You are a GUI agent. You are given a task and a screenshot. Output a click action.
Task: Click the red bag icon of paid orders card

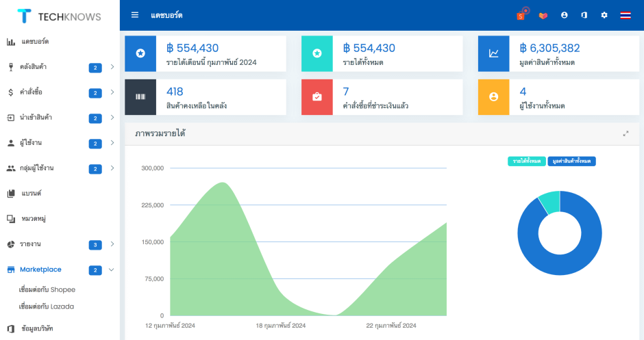coord(317,96)
